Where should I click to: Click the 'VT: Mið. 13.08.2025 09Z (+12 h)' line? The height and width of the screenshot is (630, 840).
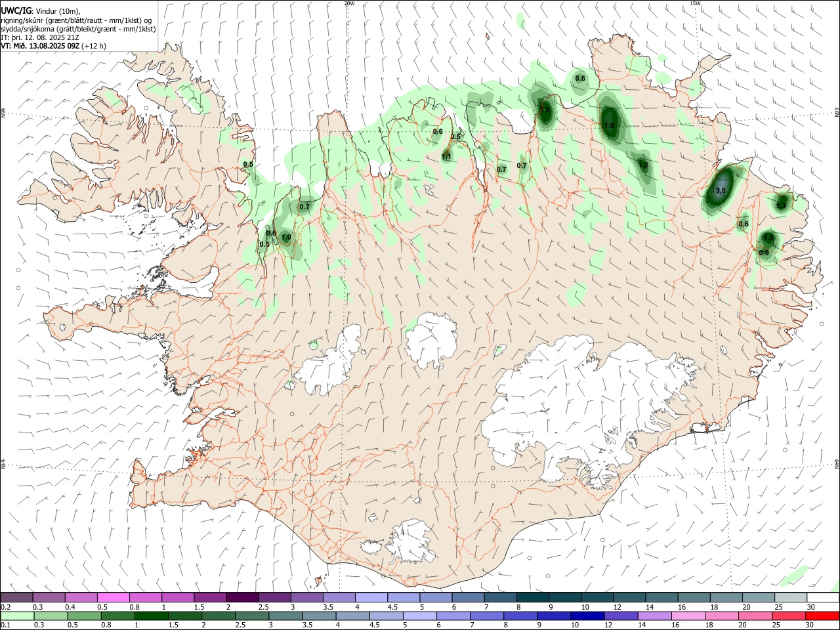coord(53,46)
